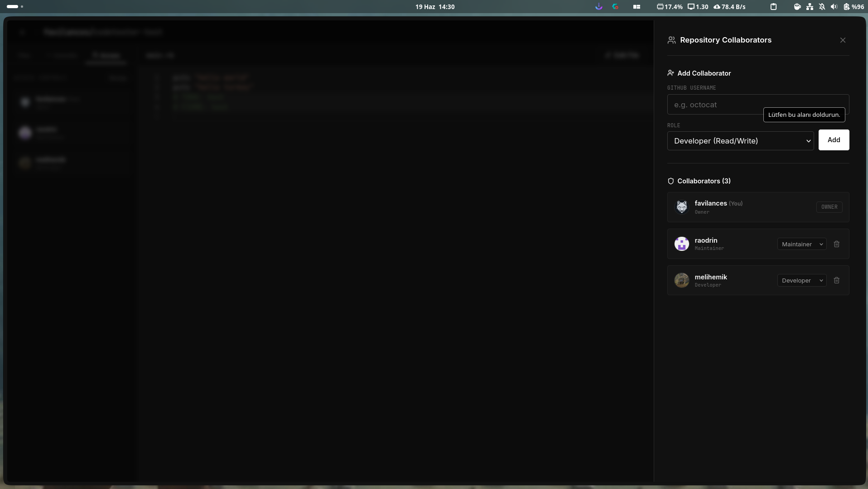Close the Repository Collaborators panel

coord(843,40)
